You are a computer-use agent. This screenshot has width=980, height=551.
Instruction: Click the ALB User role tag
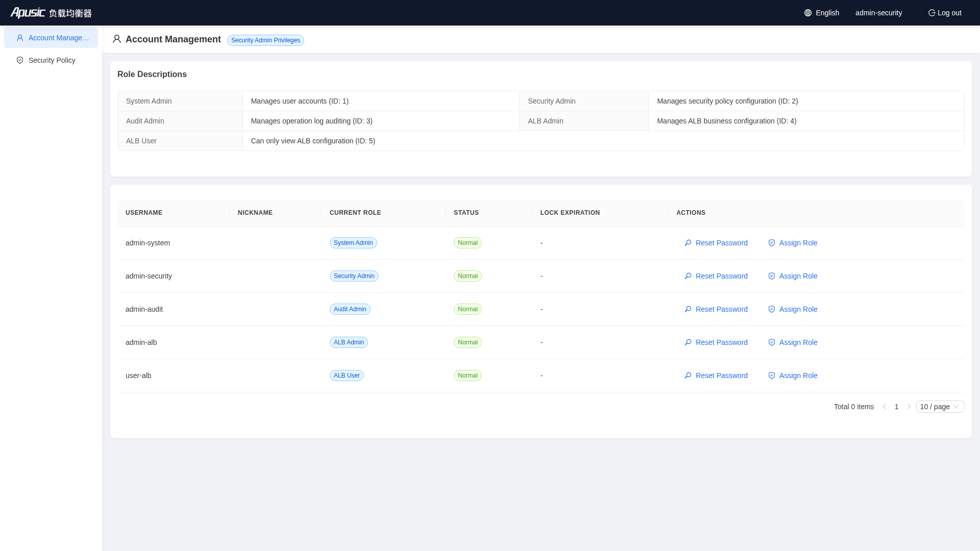(347, 375)
